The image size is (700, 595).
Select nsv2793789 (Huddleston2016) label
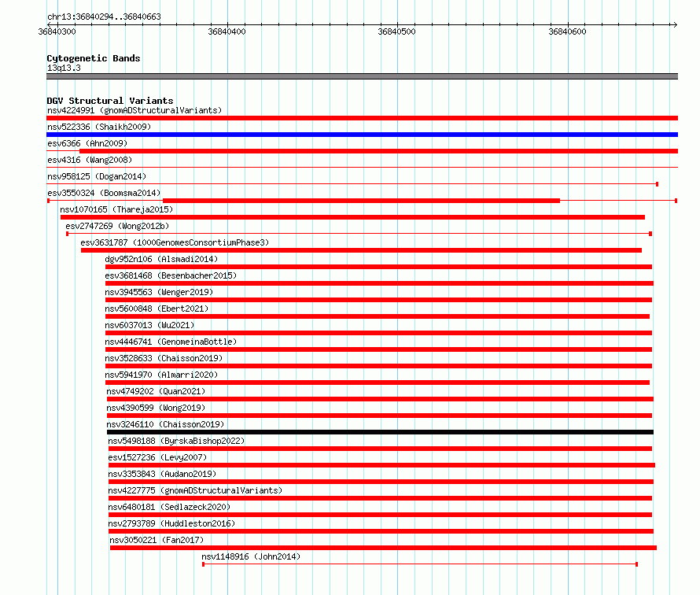coord(171,523)
